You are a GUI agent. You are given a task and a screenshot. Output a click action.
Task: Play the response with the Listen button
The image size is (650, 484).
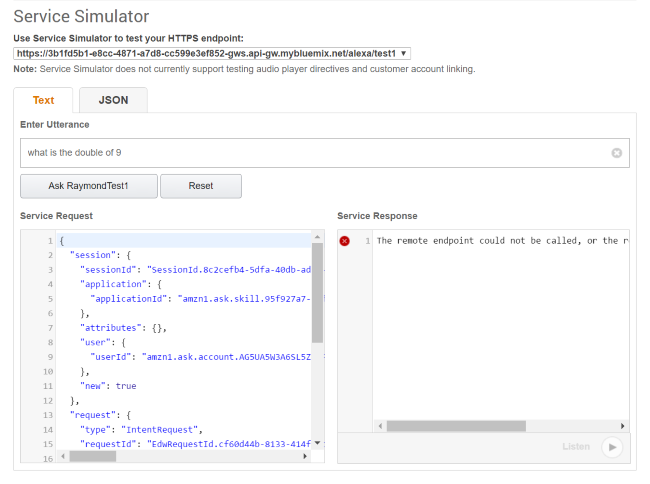click(x=612, y=447)
